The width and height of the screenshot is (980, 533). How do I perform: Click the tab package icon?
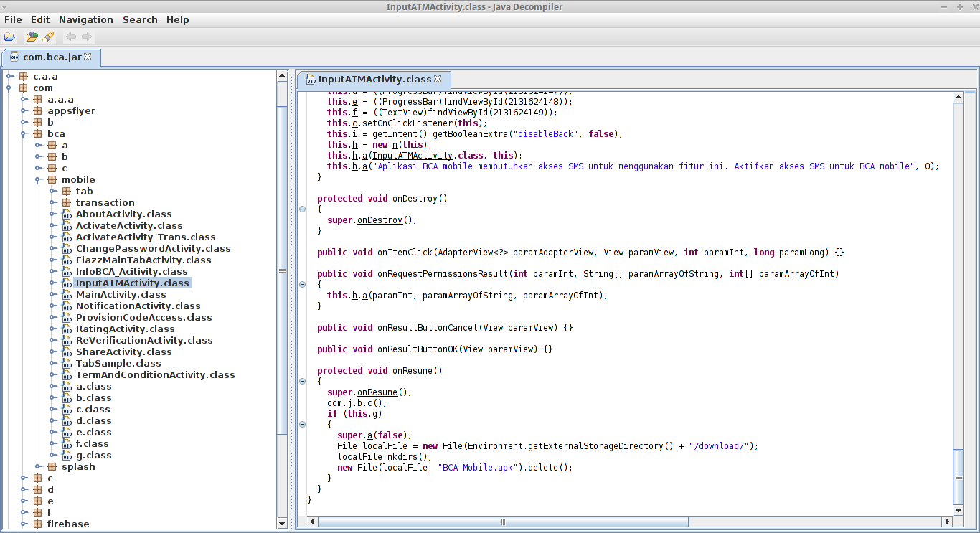point(67,192)
